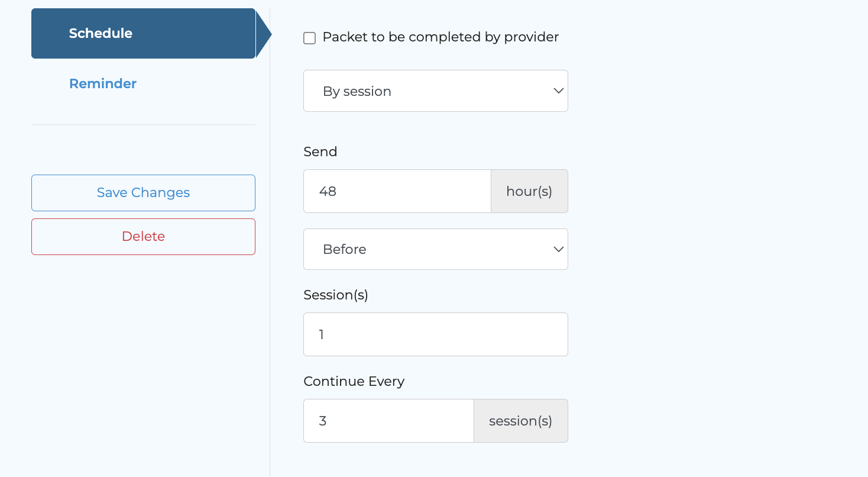Switch to the Schedule tab
The width and height of the screenshot is (868, 477).
[x=101, y=33]
